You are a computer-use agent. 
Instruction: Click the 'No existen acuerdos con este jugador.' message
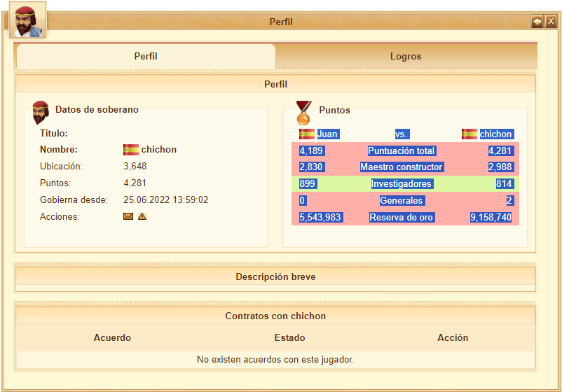click(x=275, y=359)
